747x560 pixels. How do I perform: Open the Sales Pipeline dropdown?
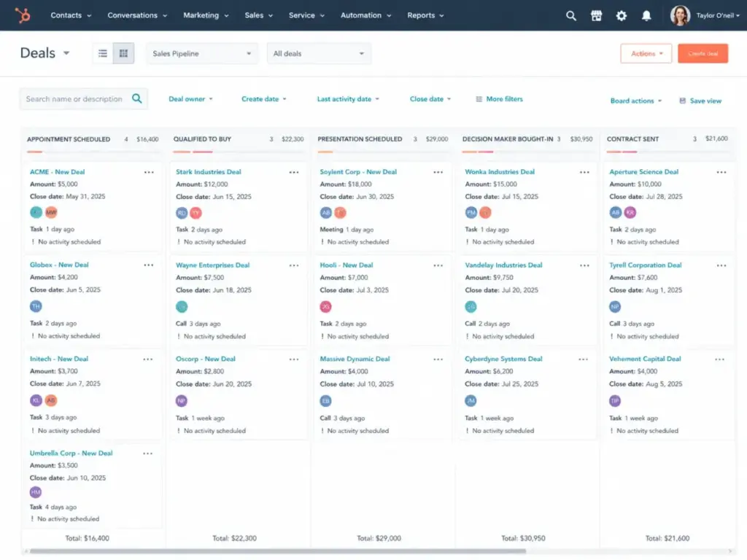click(202, 53)
